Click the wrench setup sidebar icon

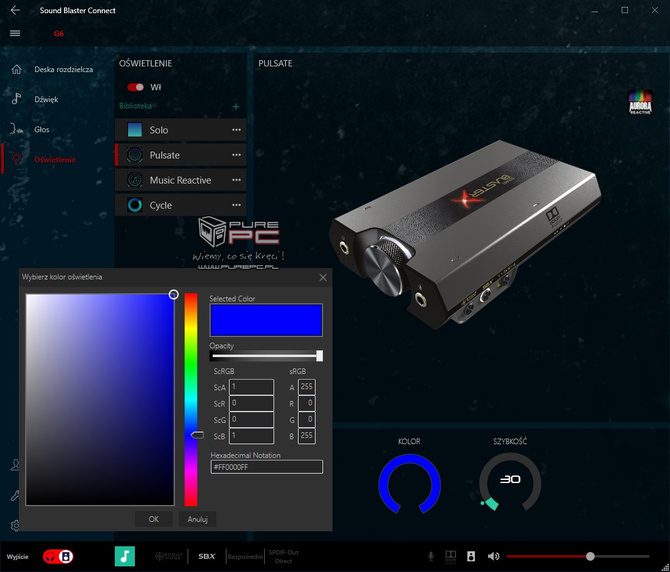coord(15,495)
